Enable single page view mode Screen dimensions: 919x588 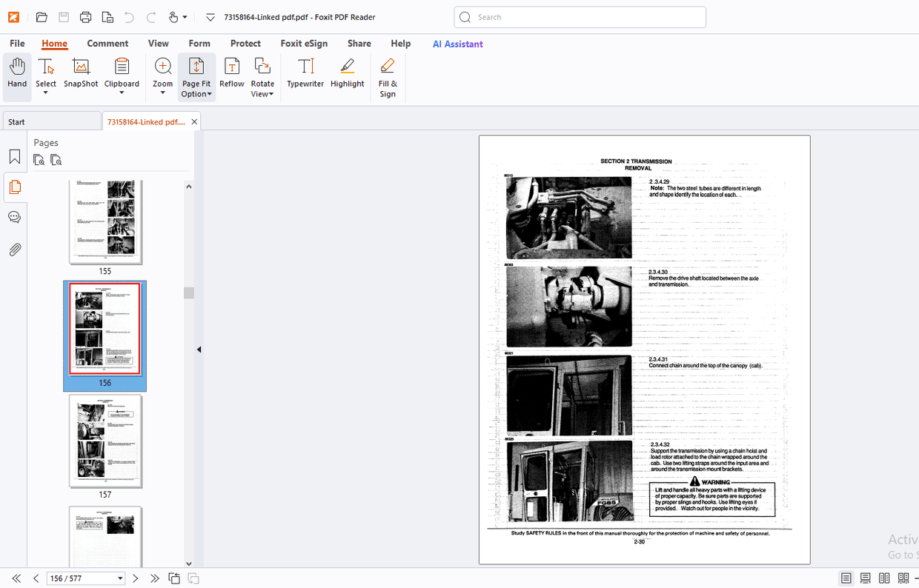[x=846, y=578]
